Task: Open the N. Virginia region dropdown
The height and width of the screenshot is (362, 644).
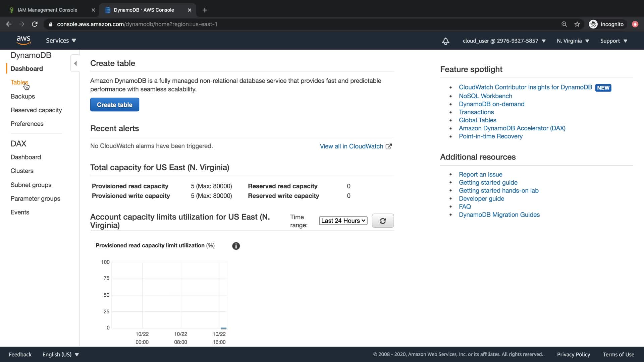Action: point(573,41)
